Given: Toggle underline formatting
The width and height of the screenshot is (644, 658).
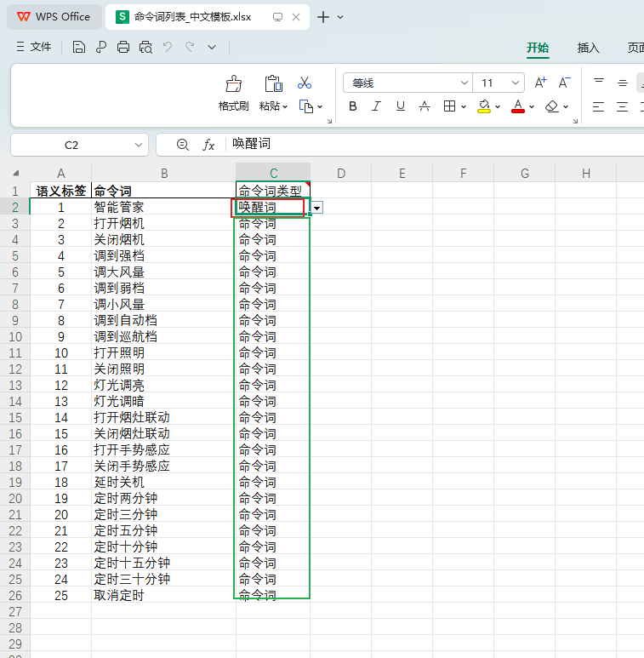Looking at the screenshot, I should (400, 106).
